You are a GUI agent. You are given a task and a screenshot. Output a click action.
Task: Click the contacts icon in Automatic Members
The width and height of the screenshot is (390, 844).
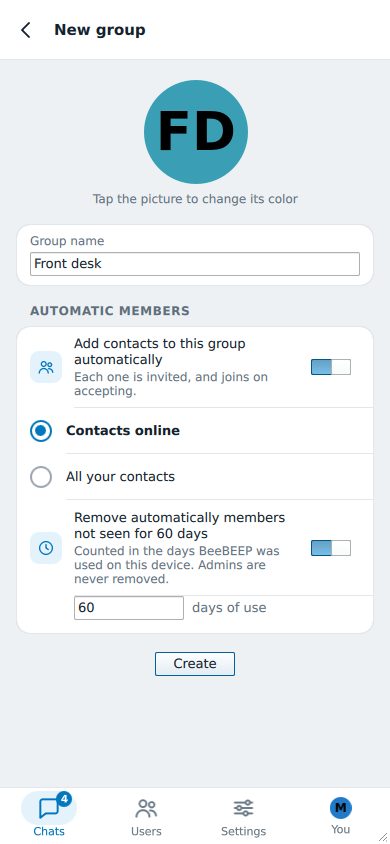[46, 367]
